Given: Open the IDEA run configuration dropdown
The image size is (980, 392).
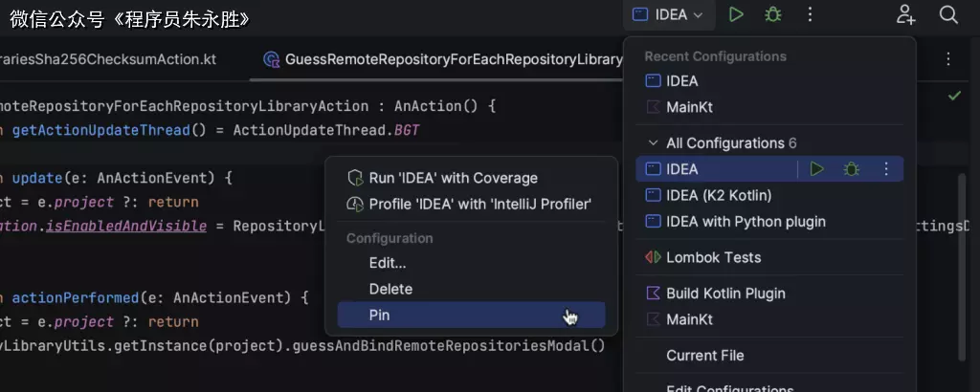Looking at the screenshot, I should click(x=669, y=14).
